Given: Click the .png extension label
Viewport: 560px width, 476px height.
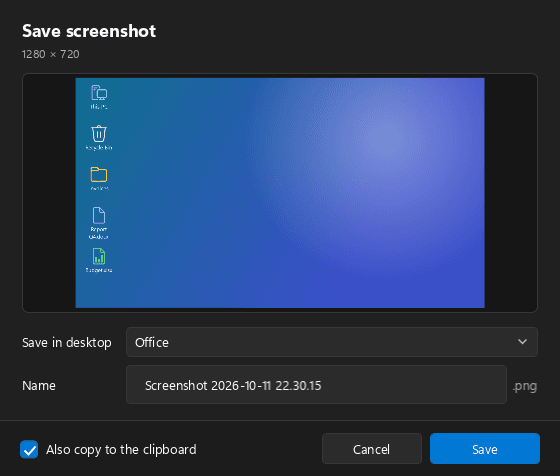Looking at the screenshot, I should coord(525,386).
